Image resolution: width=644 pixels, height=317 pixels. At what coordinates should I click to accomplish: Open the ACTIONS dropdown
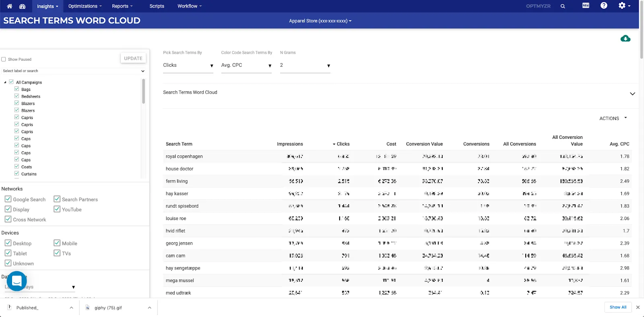tap(613, 118)
